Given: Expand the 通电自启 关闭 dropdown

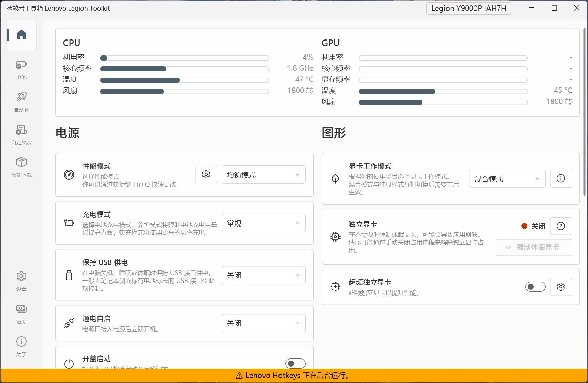Looking at the screenshot, I should click(263, 323).
